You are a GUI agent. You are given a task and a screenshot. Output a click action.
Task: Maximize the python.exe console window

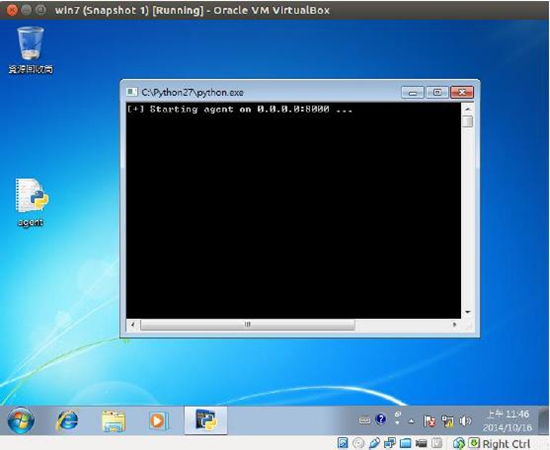437,93
